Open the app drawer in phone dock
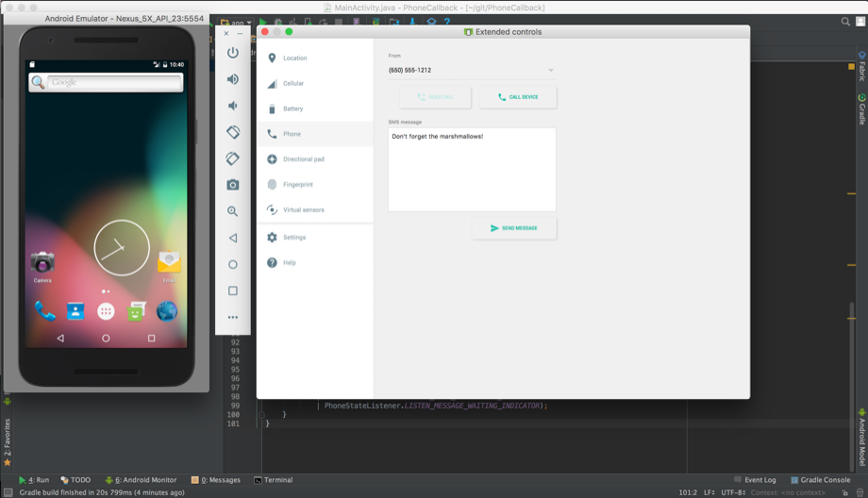Viewport: 868px width, 498px height. [106, 311]
